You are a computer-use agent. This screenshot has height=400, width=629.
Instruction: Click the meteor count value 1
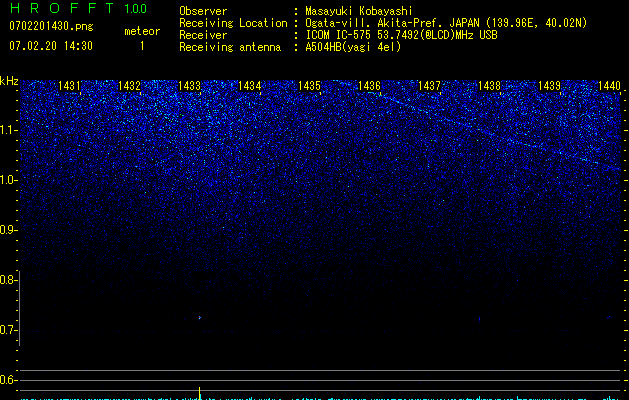click(142, 46)
